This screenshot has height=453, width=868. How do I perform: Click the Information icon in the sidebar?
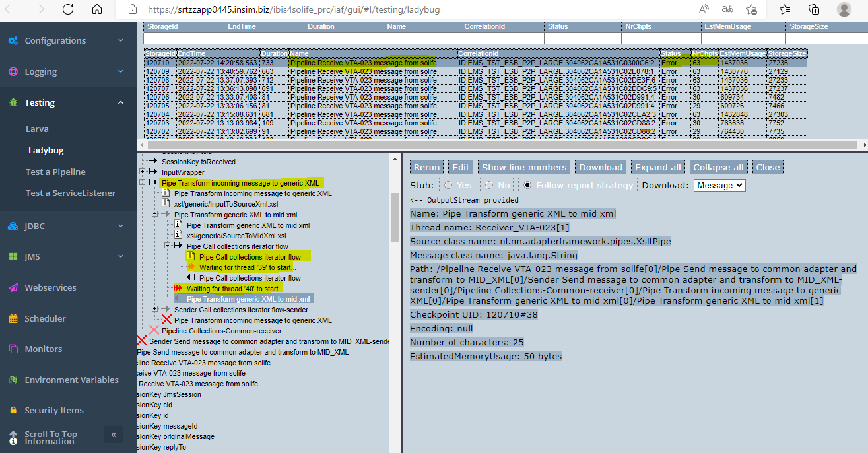click(x=13, y=440)
